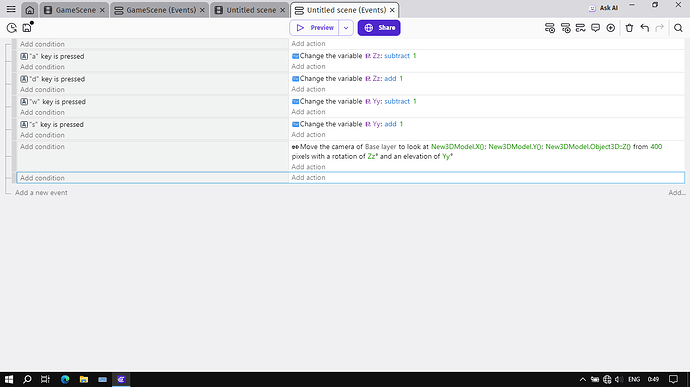This screenshot has height=387, width=690.
Task: Edit Zz variable in "a" key event
Action: click(x=374, y=56)
